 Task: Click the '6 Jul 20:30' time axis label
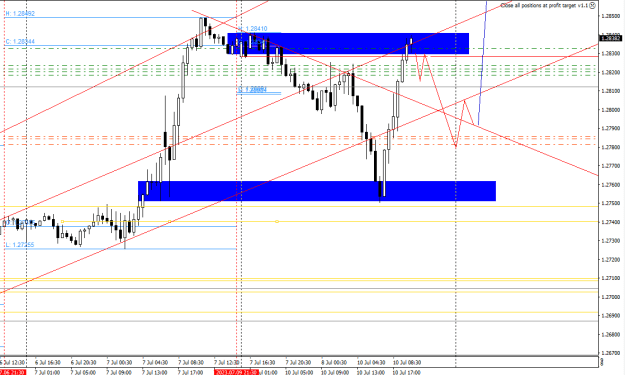click(x=84, y=363)
